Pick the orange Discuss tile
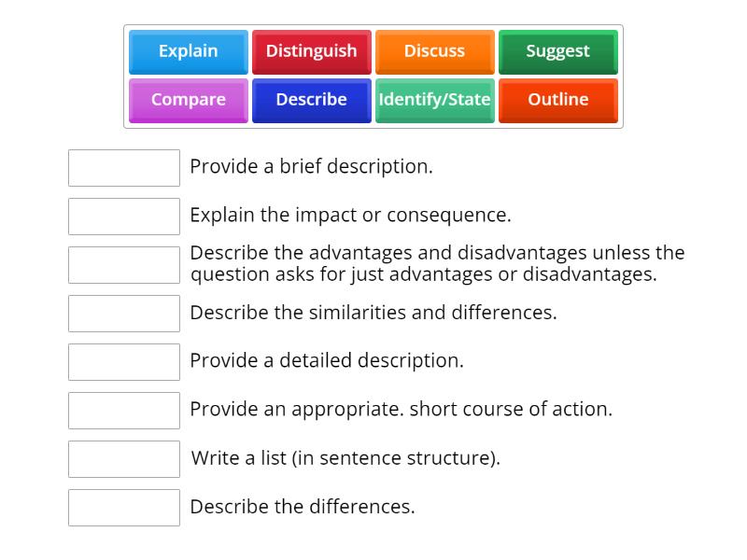The height and width of the screenshot is (560, 747). [x=435, y=51]
